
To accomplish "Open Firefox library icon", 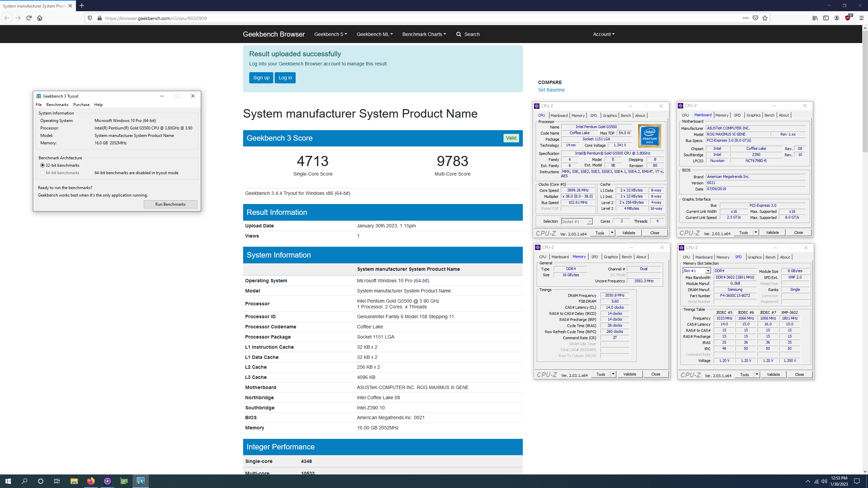I will [x=815, y=18].
